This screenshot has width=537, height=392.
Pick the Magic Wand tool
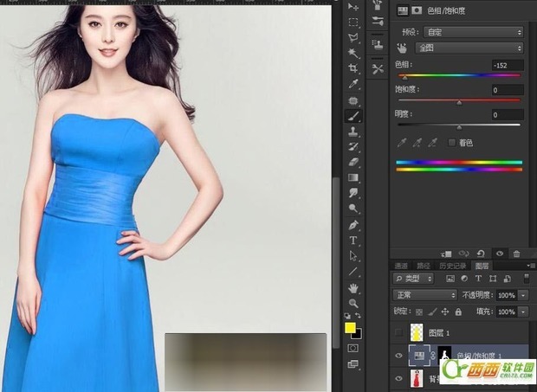[354, 53]
